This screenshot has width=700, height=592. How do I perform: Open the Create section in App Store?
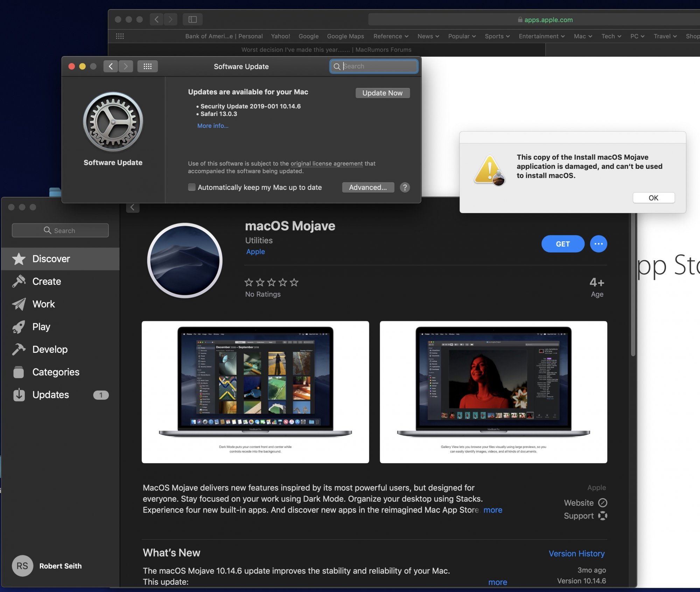coord(61,281)
